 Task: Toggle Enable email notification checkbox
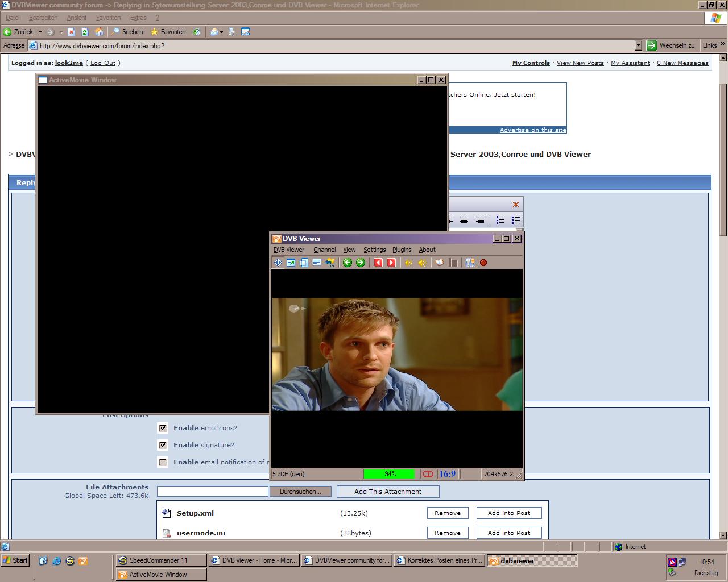pos(163,462)
